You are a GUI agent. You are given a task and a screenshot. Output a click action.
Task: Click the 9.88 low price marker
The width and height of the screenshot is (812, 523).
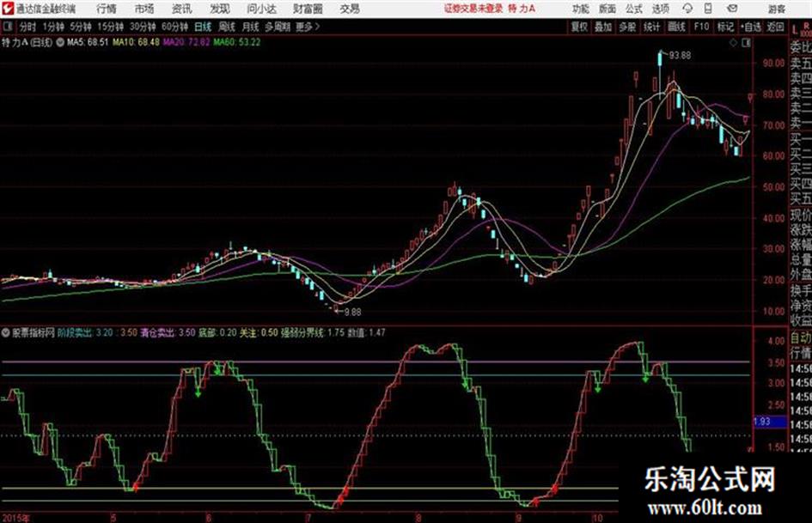[x=352, y=312]
